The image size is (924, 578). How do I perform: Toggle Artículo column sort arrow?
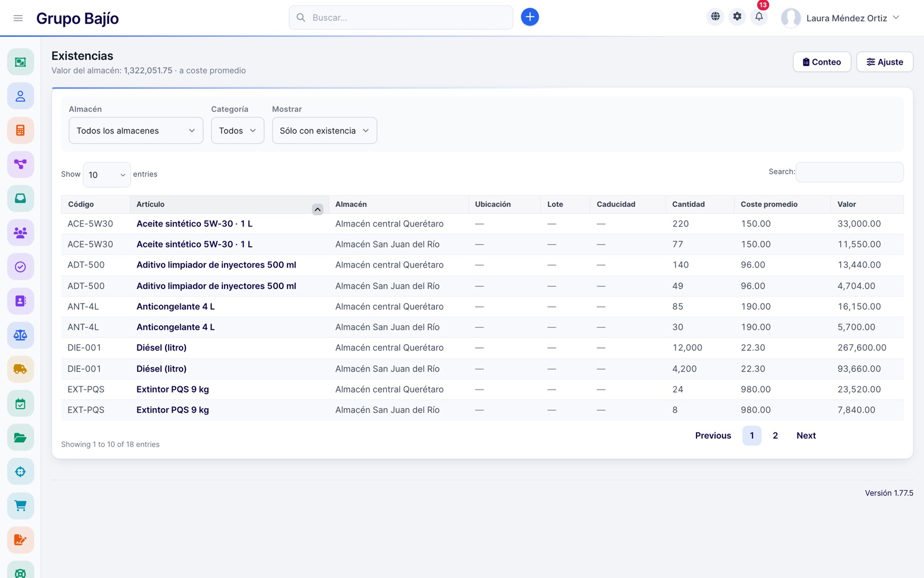point(318,209)
